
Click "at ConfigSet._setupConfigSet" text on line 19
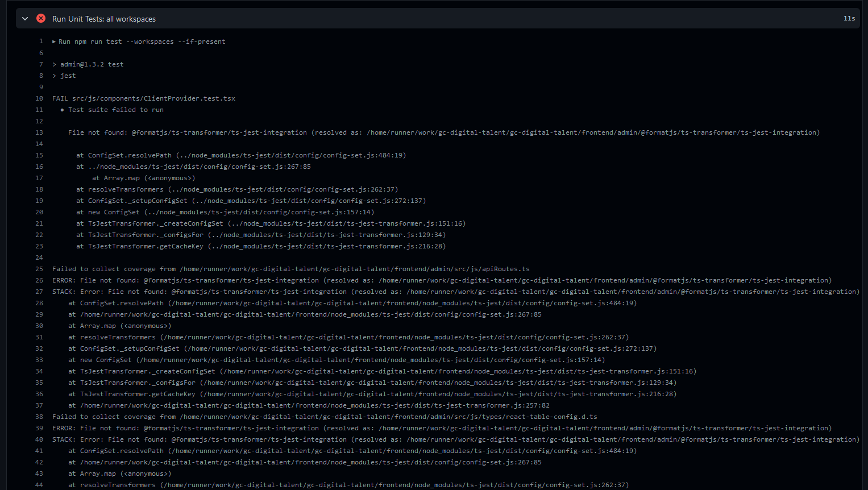(x=132, y=201)
